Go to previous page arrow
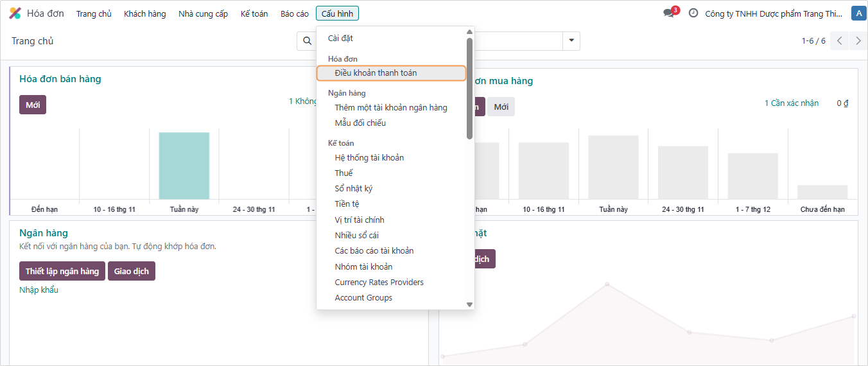 pyautogui.click(x=839, y=41)
